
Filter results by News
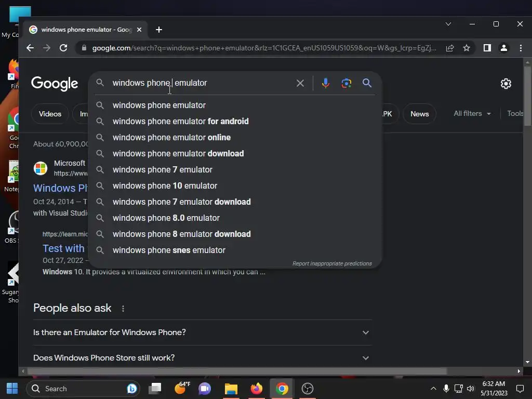[419, 114]
